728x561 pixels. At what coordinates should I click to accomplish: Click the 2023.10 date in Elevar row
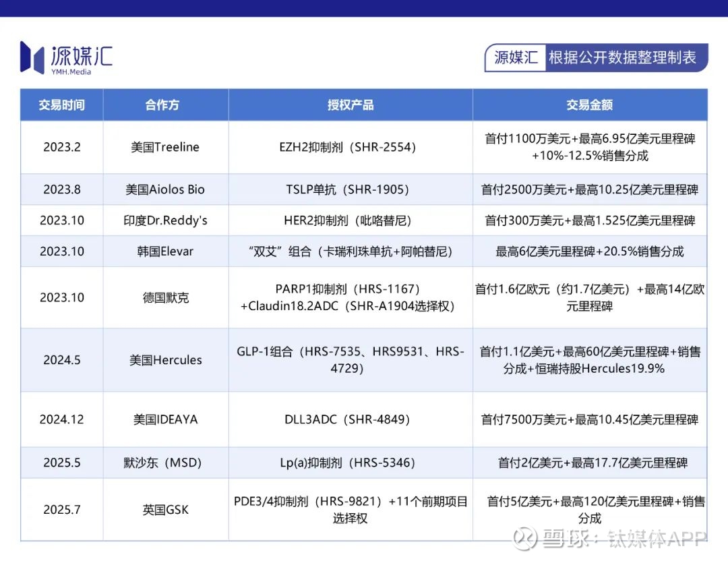coord(62,252)
